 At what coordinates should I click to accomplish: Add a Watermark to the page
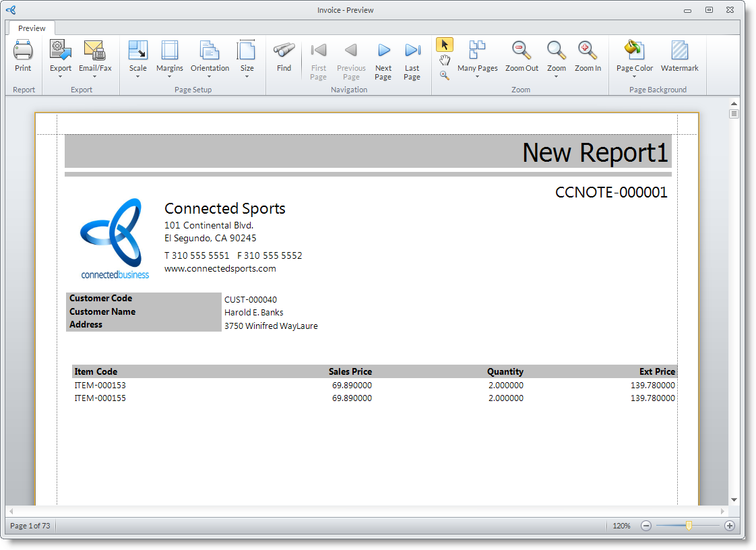point(679,51)
